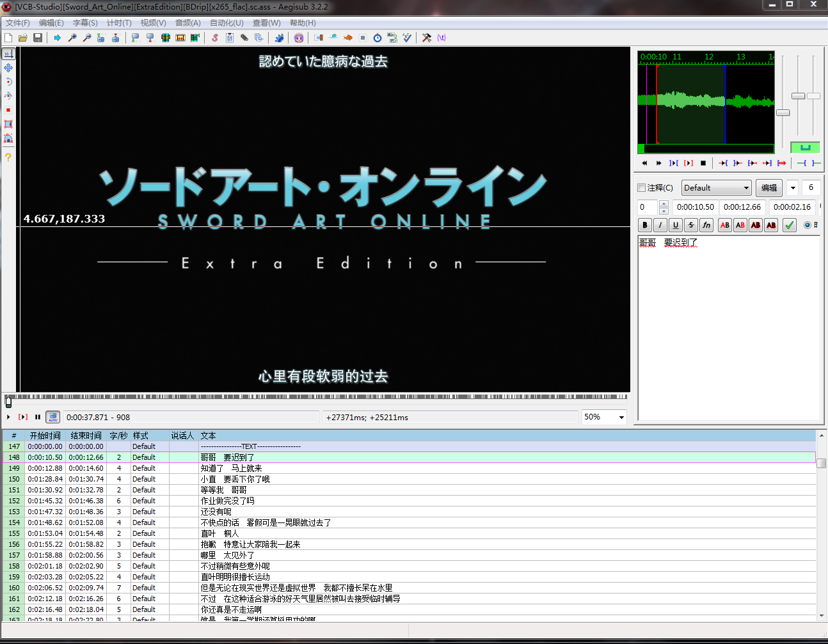Open attachments paperclip icon
This screenshot has width=828, height=644.
[244, 38]
